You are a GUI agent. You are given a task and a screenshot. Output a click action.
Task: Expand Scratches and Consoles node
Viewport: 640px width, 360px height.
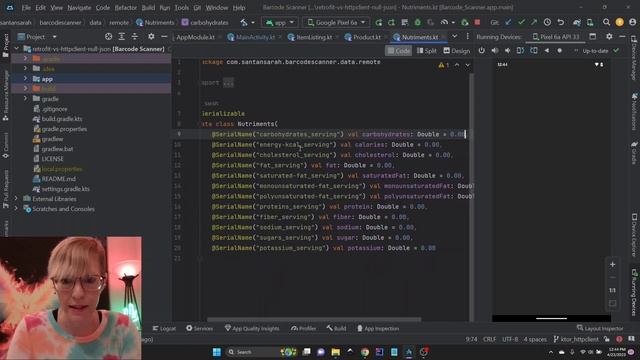16,209
